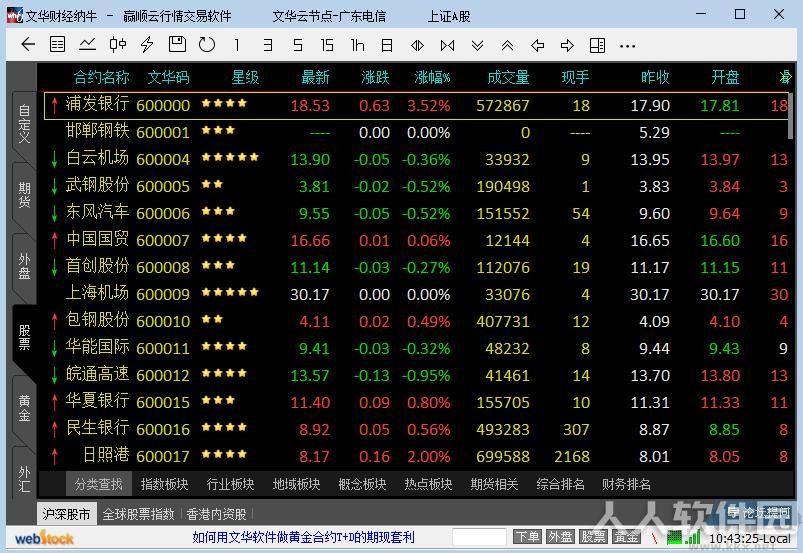The height and width of the screenshot is (553, 803).
Task: Select the 民生银行 stock row
Action: pos(416,429)
